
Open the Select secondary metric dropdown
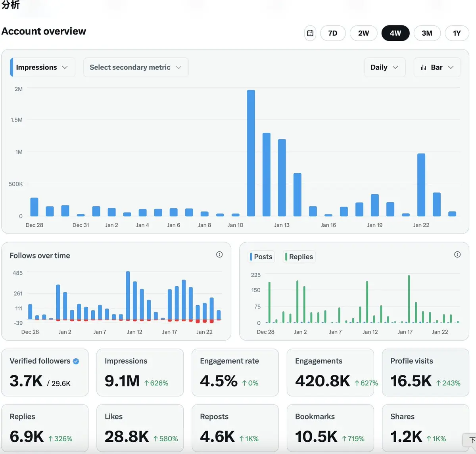pyautogui.click(x=136, y=67)
